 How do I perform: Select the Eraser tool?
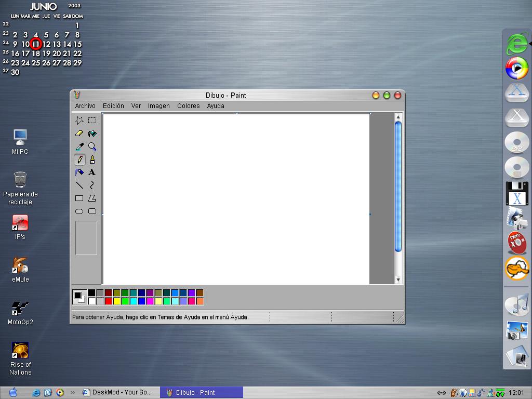tap(79, 134)
